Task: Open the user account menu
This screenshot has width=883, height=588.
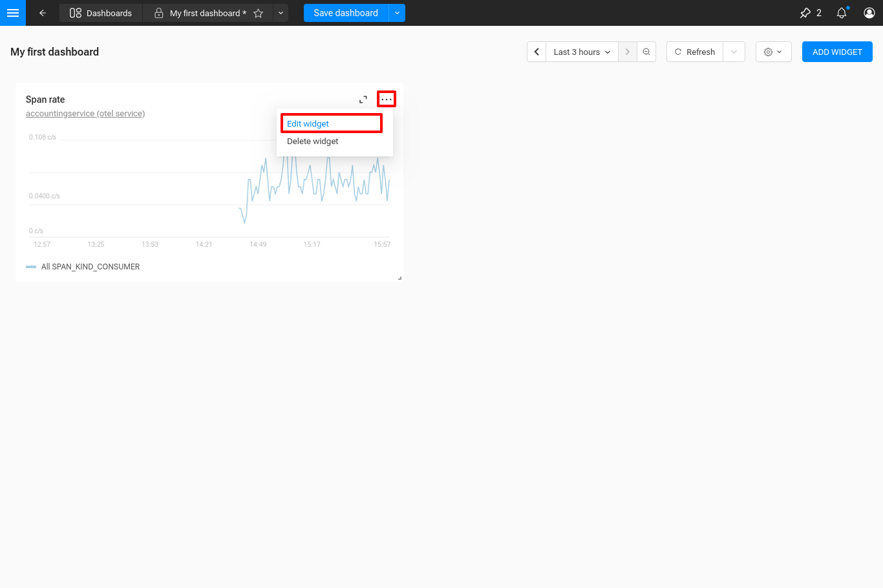Action: [x=869, y=13]
